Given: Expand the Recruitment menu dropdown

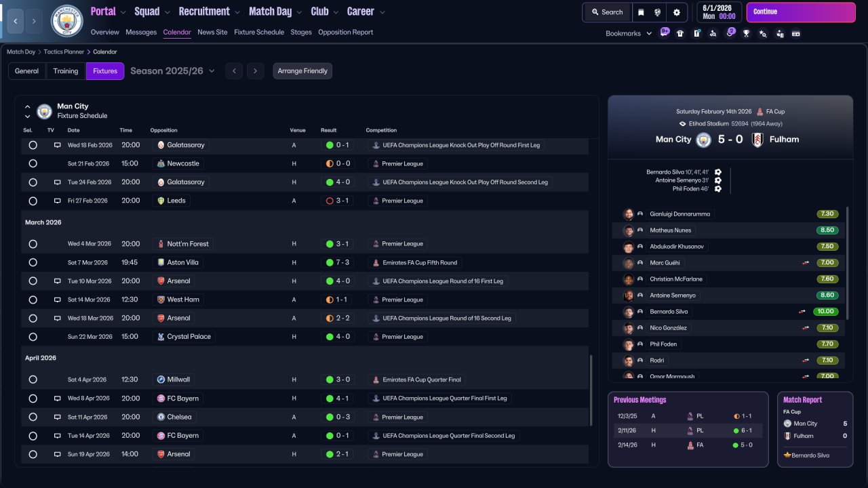Looking at the screenshot, I should tap(237, 12).
